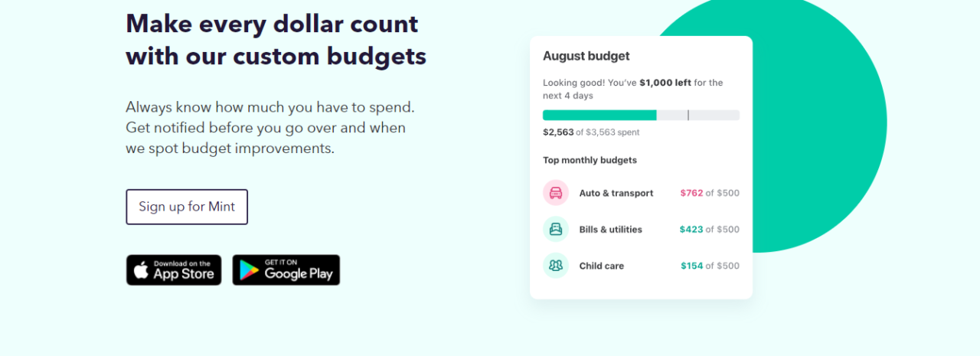This screenshot has width=980, height=356.
Task: Click the $423 of $500 amount
Action: pyautogui.click(x=710, y=230)
